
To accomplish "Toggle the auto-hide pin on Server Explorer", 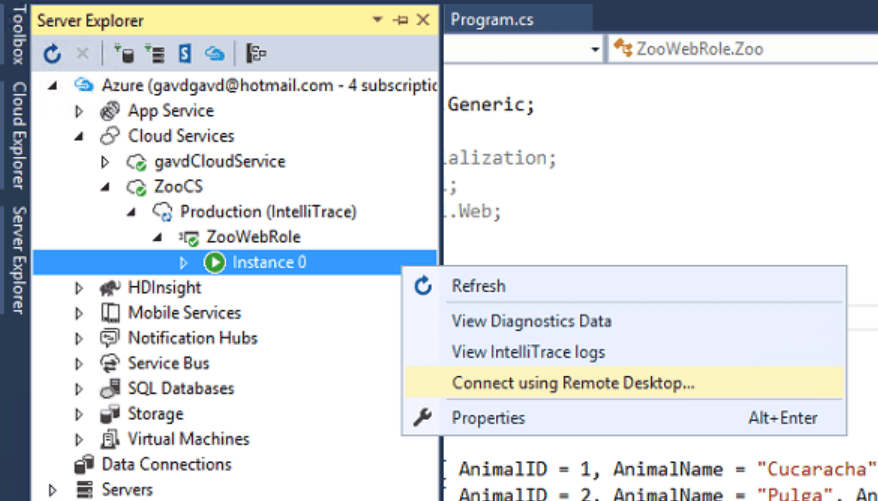I will click(x=400, y=20).
